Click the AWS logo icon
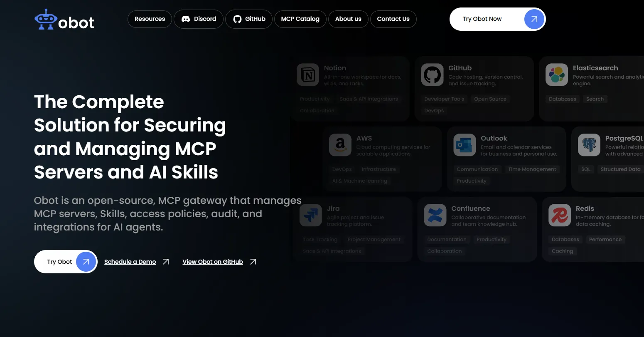Screen dimensions: 644x337 [x=340, y=145]
